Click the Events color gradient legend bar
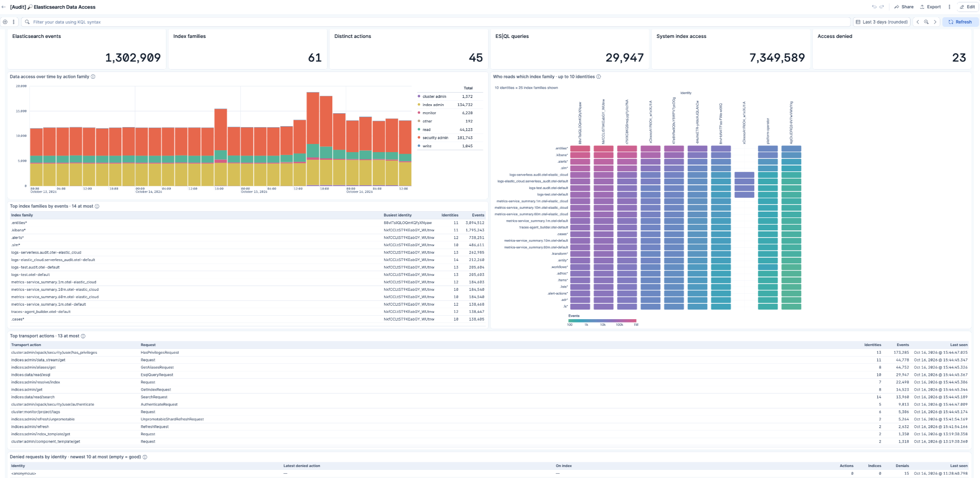The image size is (980, 478). tap(602, 321)
